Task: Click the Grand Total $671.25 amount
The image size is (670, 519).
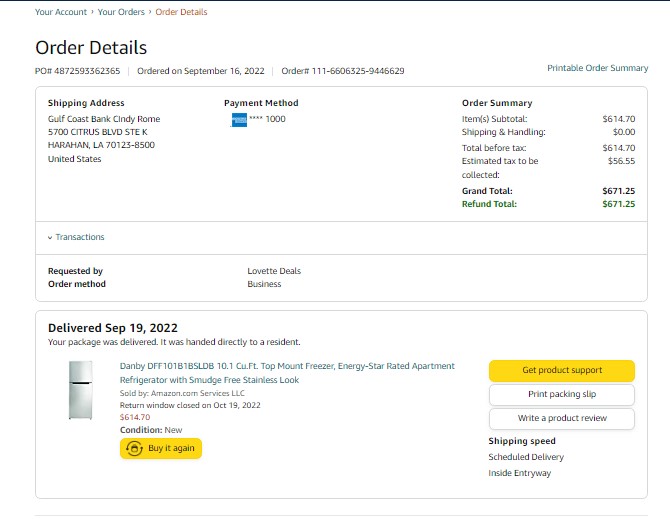Action: click(619, 191)
